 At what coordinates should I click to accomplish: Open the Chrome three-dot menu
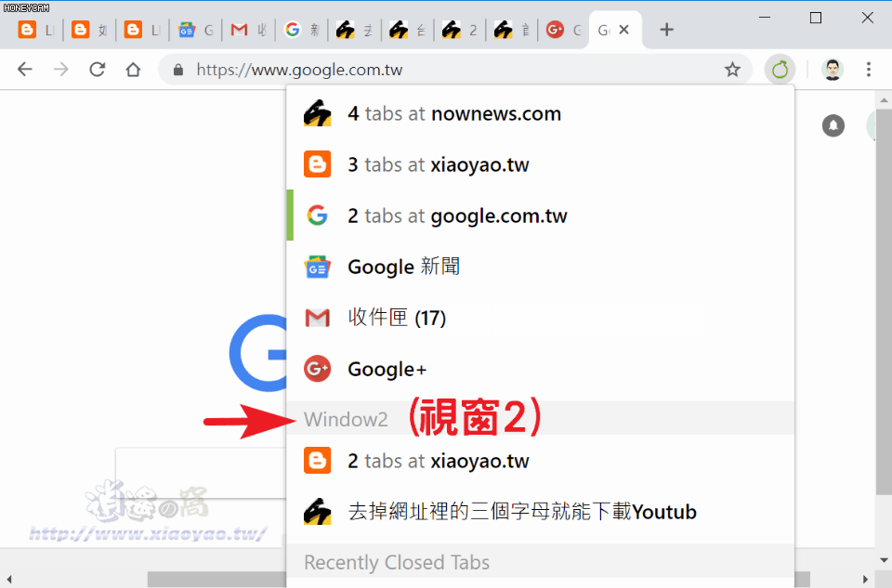(868, 70)
